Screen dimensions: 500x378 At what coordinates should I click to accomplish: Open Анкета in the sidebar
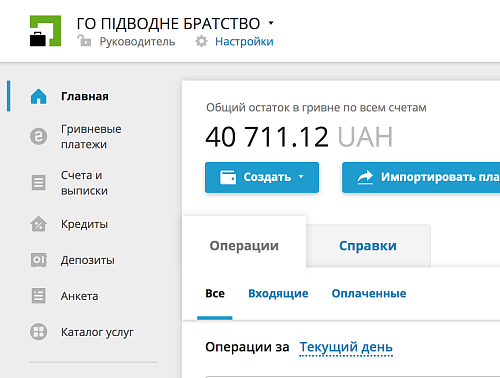point(80,296)
